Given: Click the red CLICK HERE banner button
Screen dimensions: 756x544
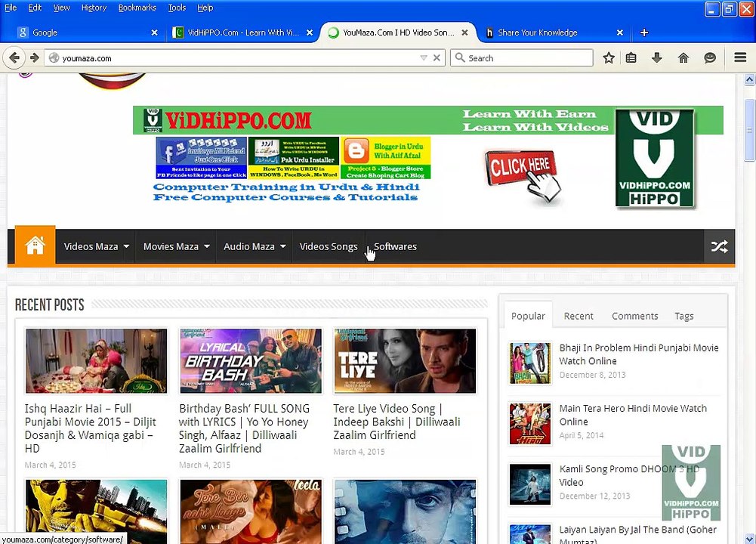Looking at the screenshot, I should 521,167.
